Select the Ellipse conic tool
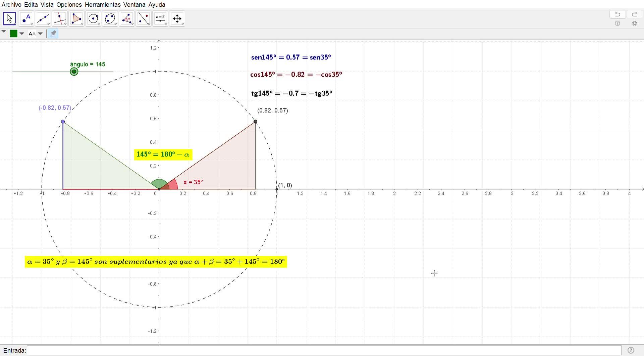Viewport: 644px width, 356px height. pos(110,18)
